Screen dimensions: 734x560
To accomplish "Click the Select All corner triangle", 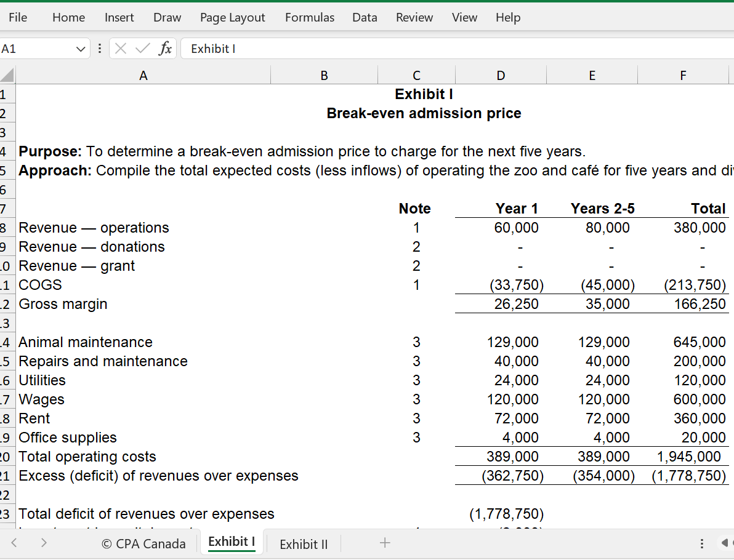I will [x=7, y=75].
